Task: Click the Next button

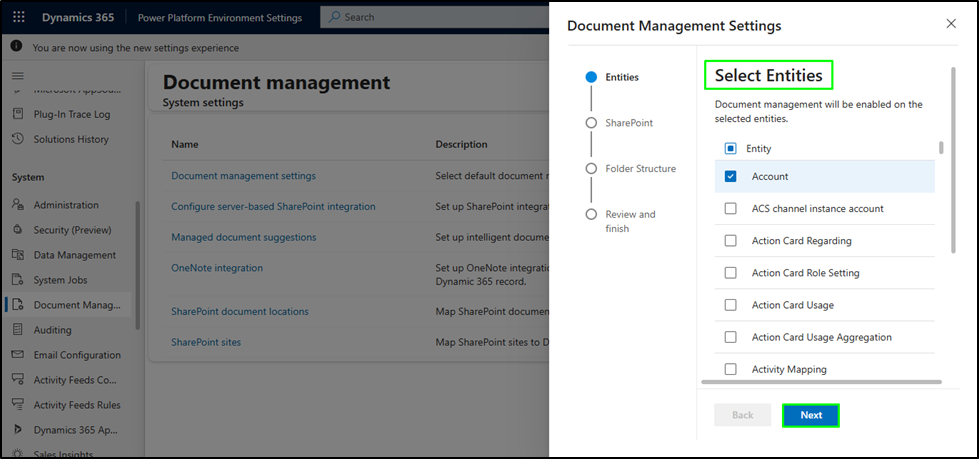Action: click(x=811, y=415)
